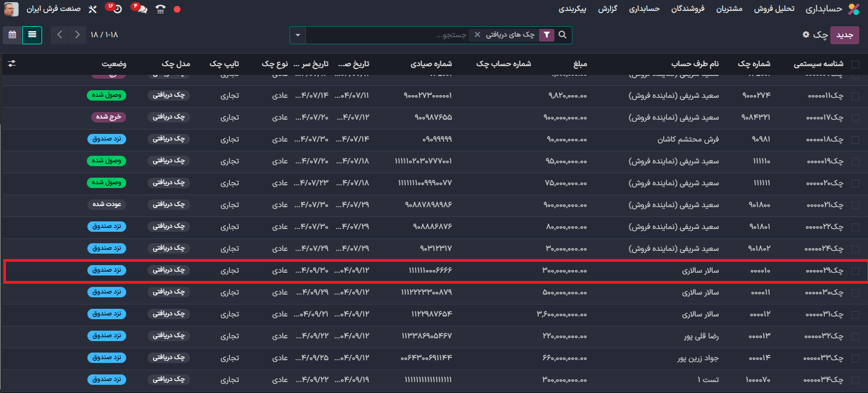Open the conversations icon with badge 4
Viewport: 868px width, 393px height.
point(141,9)
